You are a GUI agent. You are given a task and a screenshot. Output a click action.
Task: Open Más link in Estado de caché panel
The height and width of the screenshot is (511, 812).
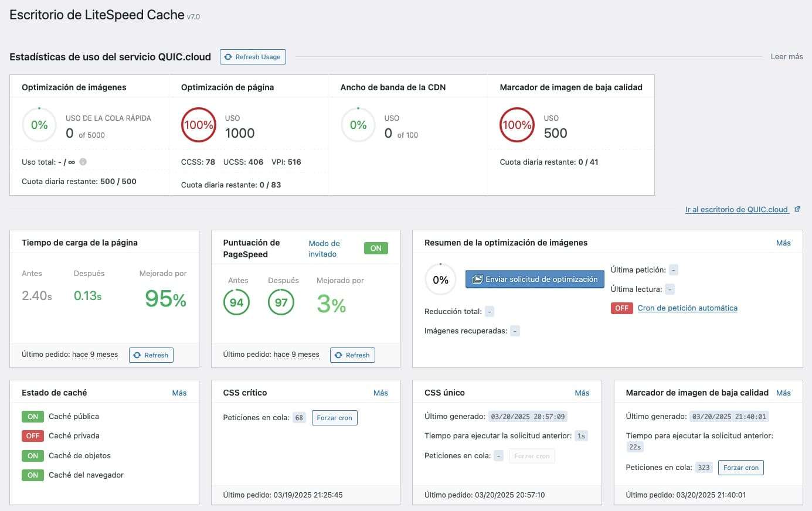(179, 393)
